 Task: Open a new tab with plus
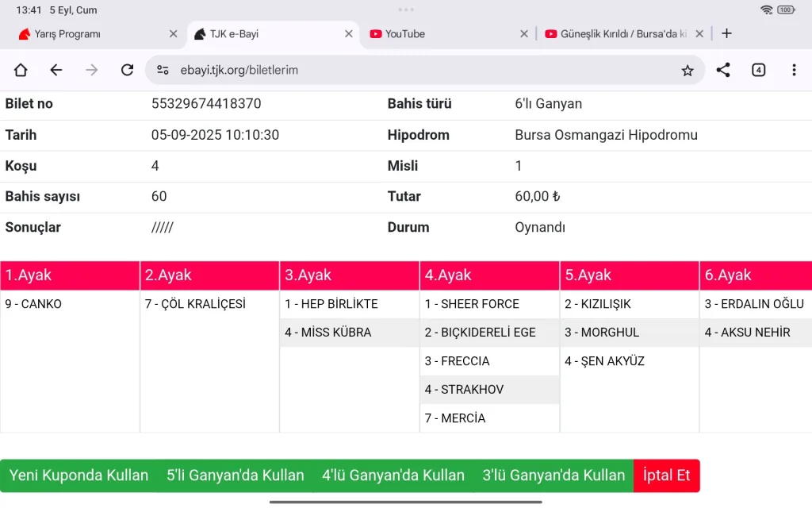coord(726,33)
